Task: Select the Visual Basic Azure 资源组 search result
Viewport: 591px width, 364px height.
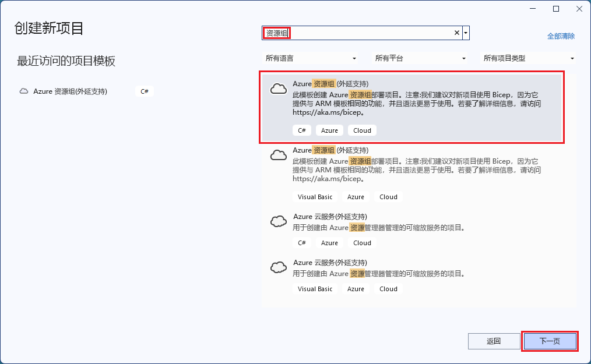Action: pyautogui.click(x=408, y=169)
